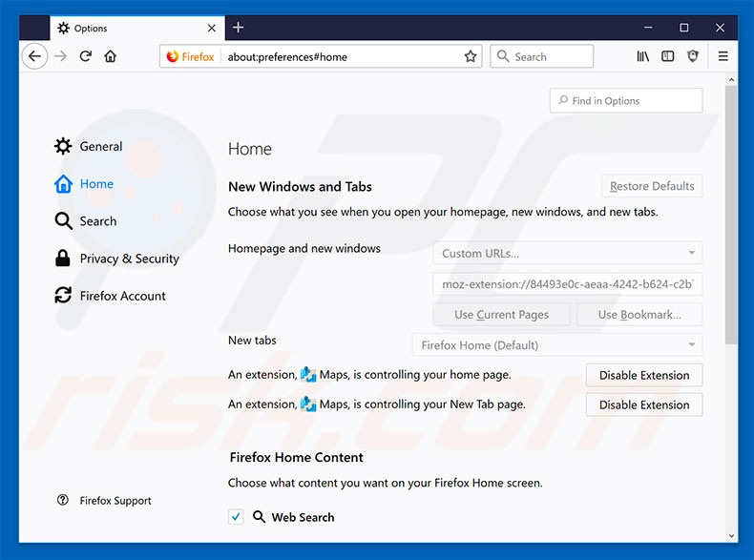Click Restore Defaults button
754x560 pixels.
(652, 186)
